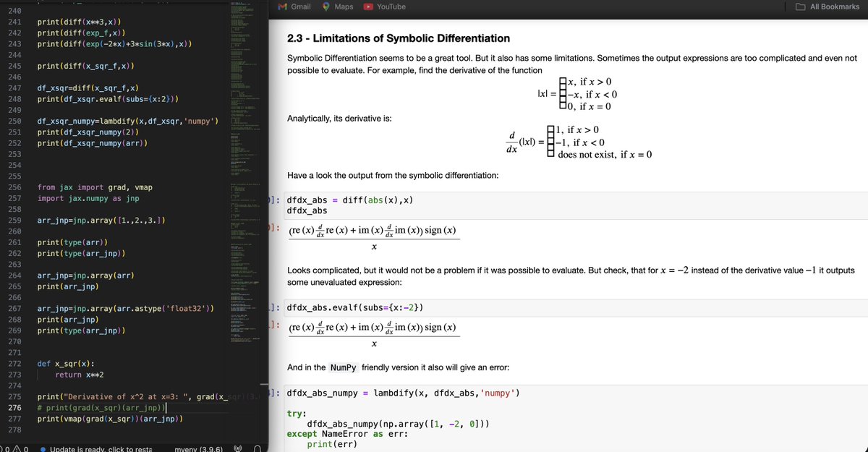Click 'Update is ready, click to restart' notice

pyautogui.click(x=95, y=448)
